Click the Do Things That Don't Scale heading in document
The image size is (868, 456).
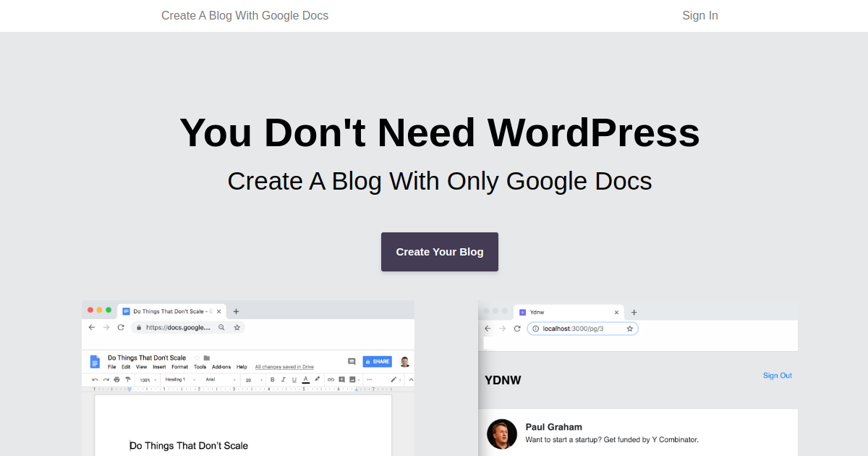189,446
